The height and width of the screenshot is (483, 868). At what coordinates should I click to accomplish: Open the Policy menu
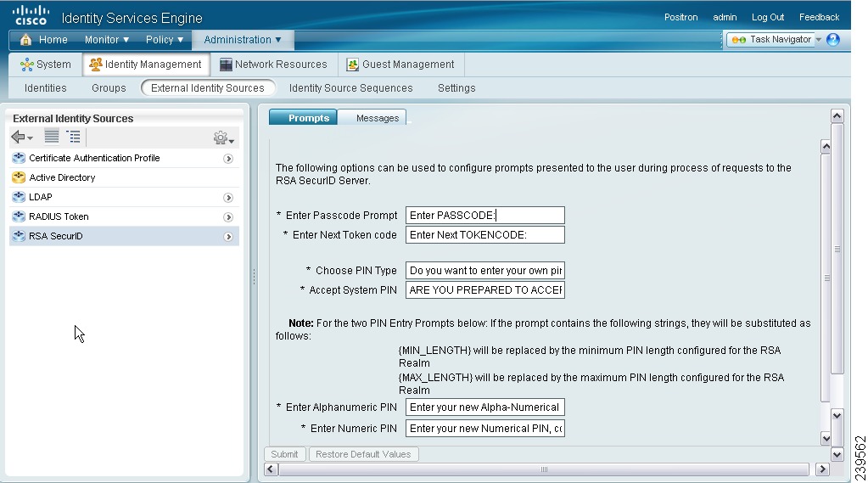pos(164,40)
